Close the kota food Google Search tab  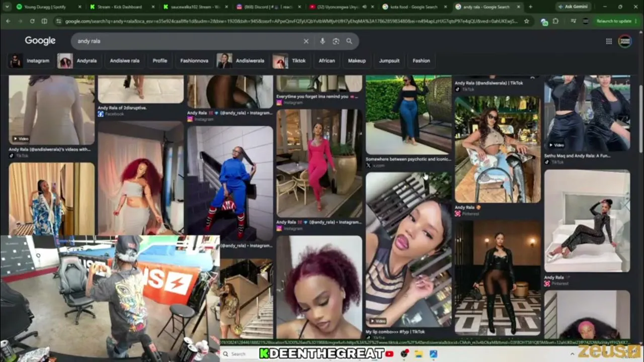point(446,7)
